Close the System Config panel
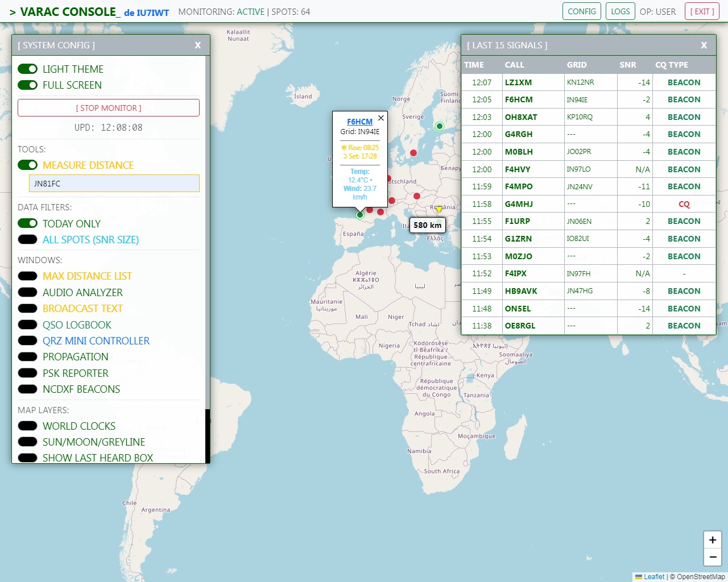 [198, 45]
